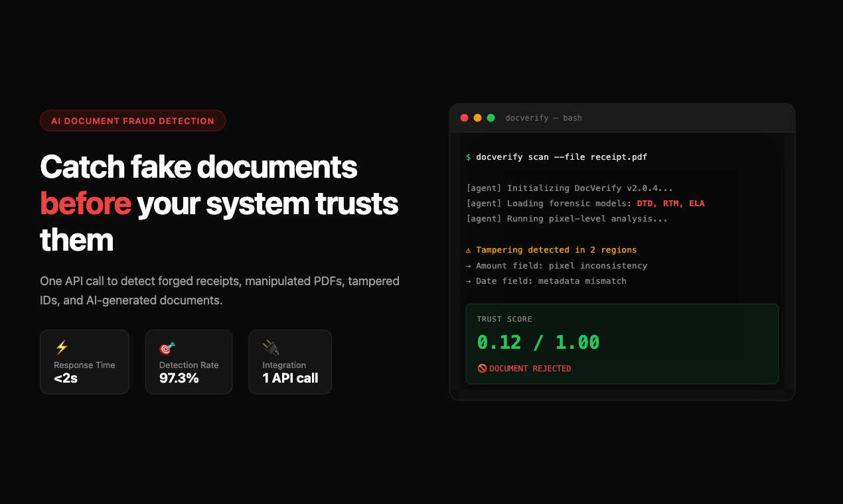Click the red word before in the headline
The image size is (843, 504).
(85, 204)
